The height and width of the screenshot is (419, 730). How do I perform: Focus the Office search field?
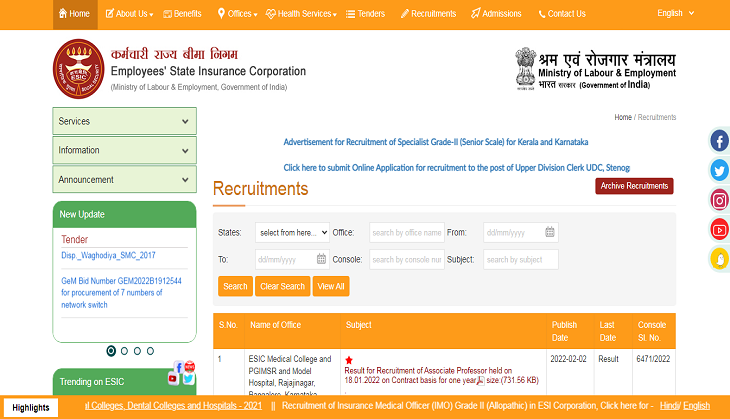(x=407, y=232)
